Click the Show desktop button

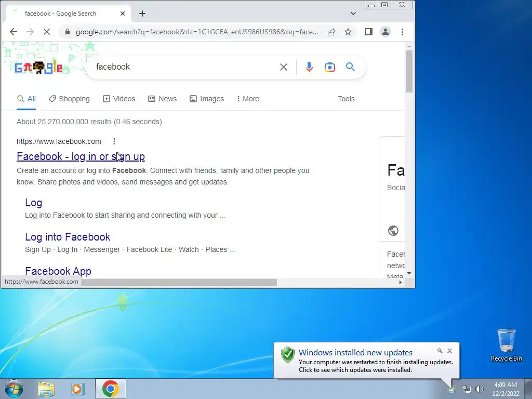coord(528,389)
